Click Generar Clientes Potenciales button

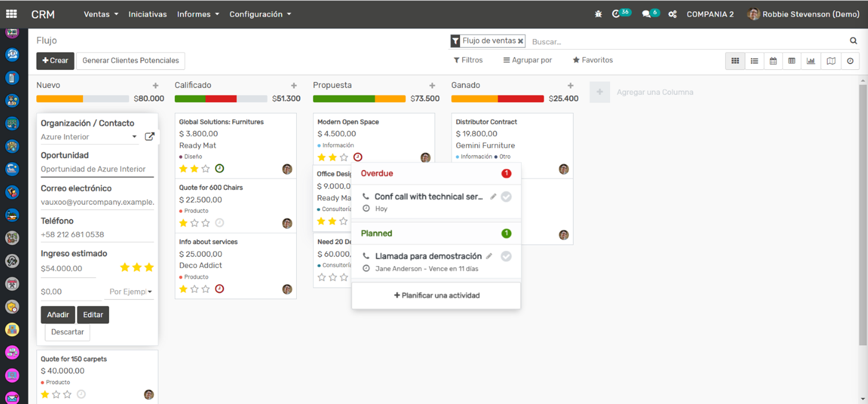130,61
